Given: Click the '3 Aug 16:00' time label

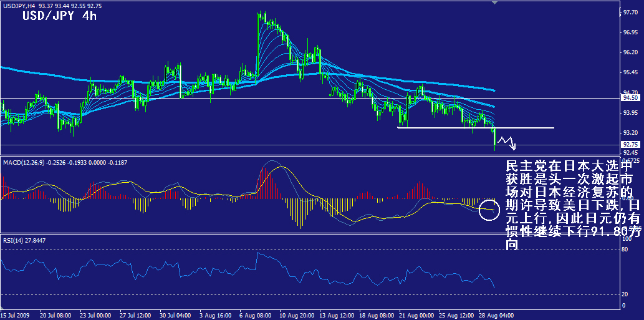Looking at the screenshot, I should tap(216, 316).
